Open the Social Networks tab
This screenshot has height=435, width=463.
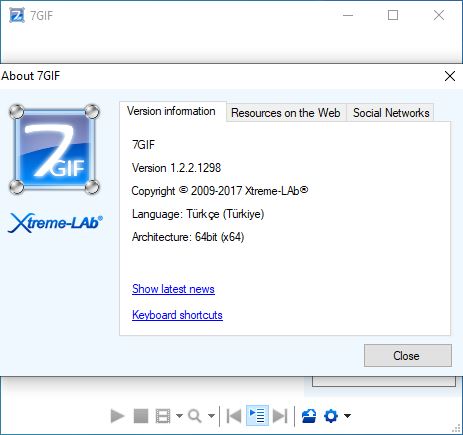pos(391,113)
